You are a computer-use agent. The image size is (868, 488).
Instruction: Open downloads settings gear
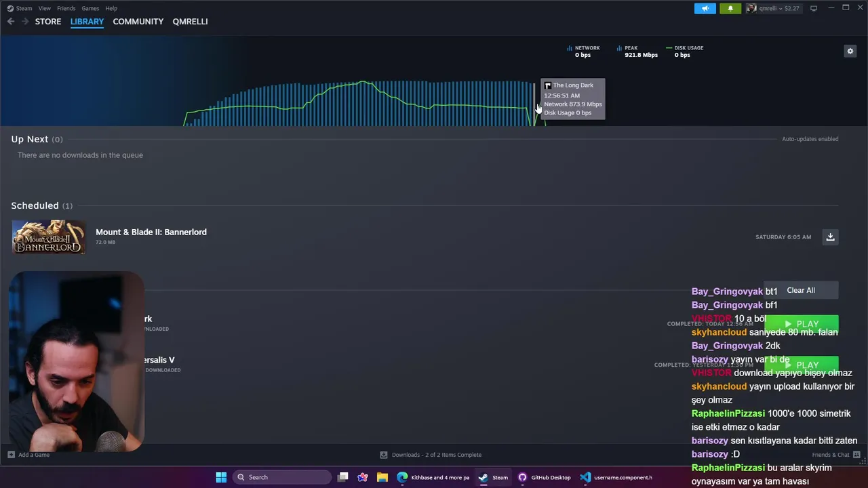850,51
